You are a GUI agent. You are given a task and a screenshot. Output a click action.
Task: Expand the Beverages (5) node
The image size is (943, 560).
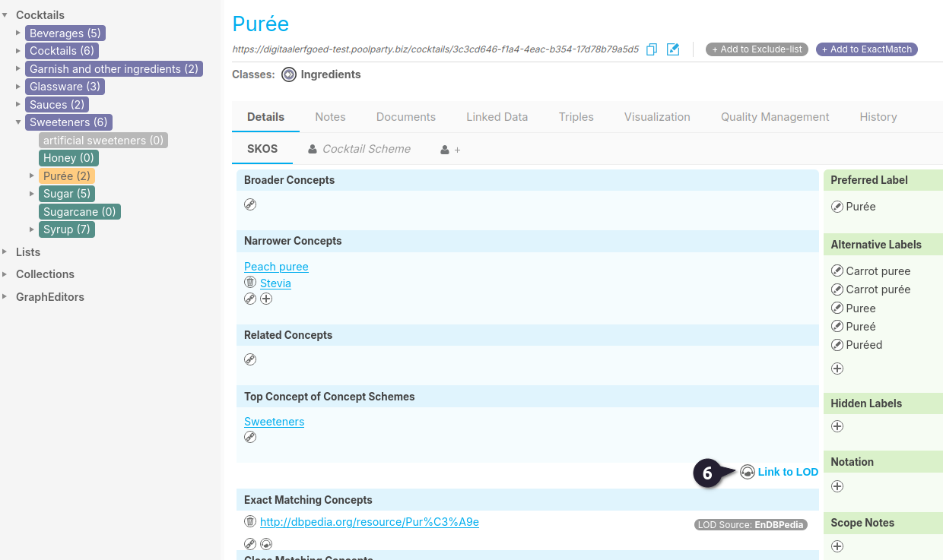point(18,33)
